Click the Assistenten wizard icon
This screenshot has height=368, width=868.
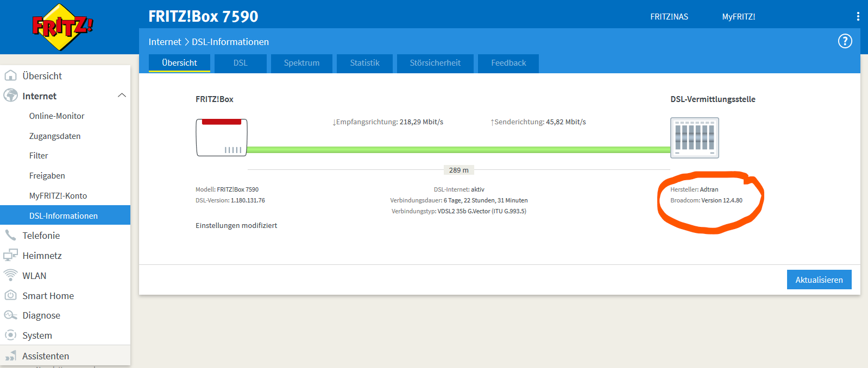click(10, 356)
